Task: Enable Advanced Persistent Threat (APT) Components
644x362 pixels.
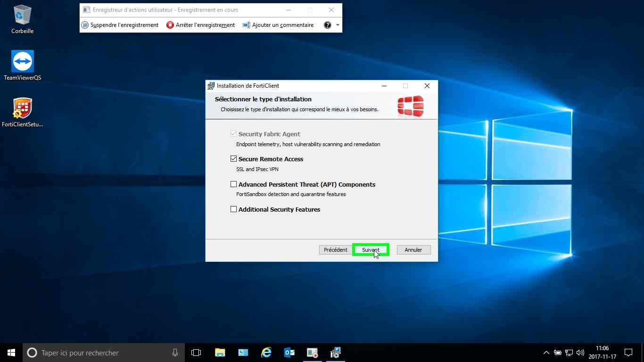Action: [x=233, y=184]
